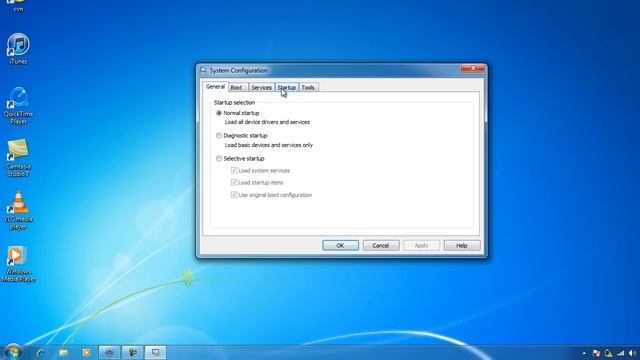Viewport: 640px width, 360px height.
Task: Toggle Load system services checkbox
Action: pos(234,170)
